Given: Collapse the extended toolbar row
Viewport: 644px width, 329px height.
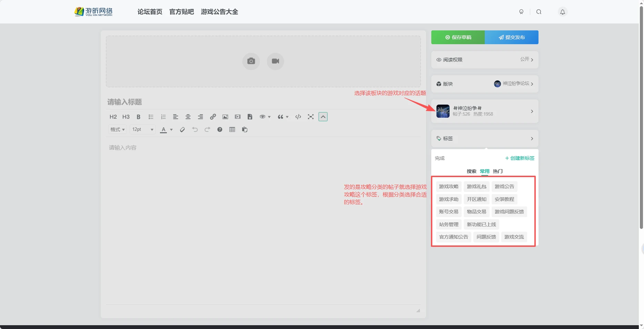Looking at the screenshot, I should click(323, 117).
